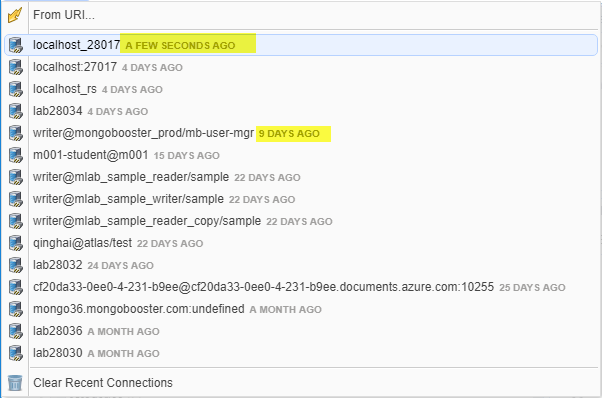The image size is (602, 398).
Task: Click database icon beside lab28030
Action: (x=16, y=353)
